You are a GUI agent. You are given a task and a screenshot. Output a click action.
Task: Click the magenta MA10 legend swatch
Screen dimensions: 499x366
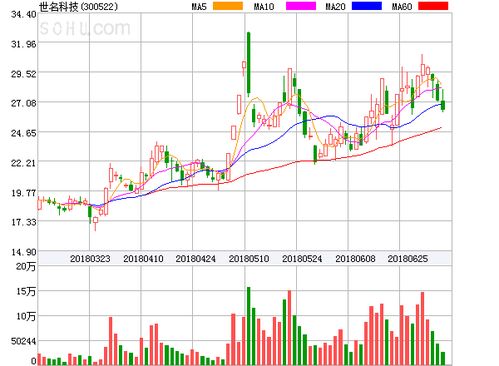301,6
